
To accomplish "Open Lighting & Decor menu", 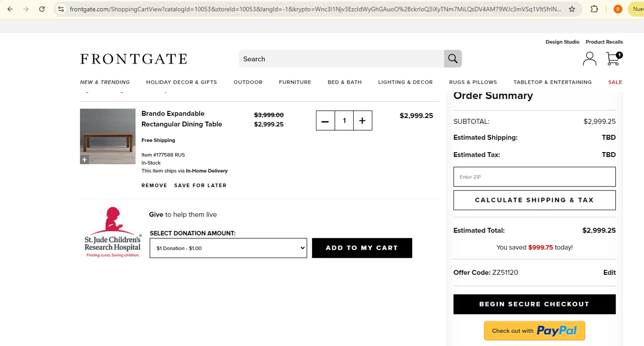I will pyautogui.click(x=405, y=82).
